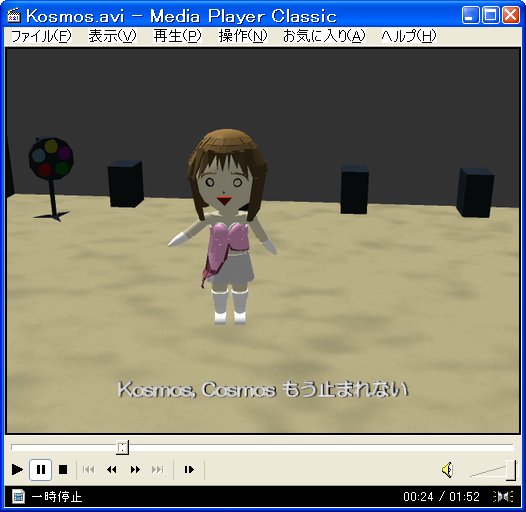Click the Pause button
This screenshot has width=526, height=512.
(41, 469)
